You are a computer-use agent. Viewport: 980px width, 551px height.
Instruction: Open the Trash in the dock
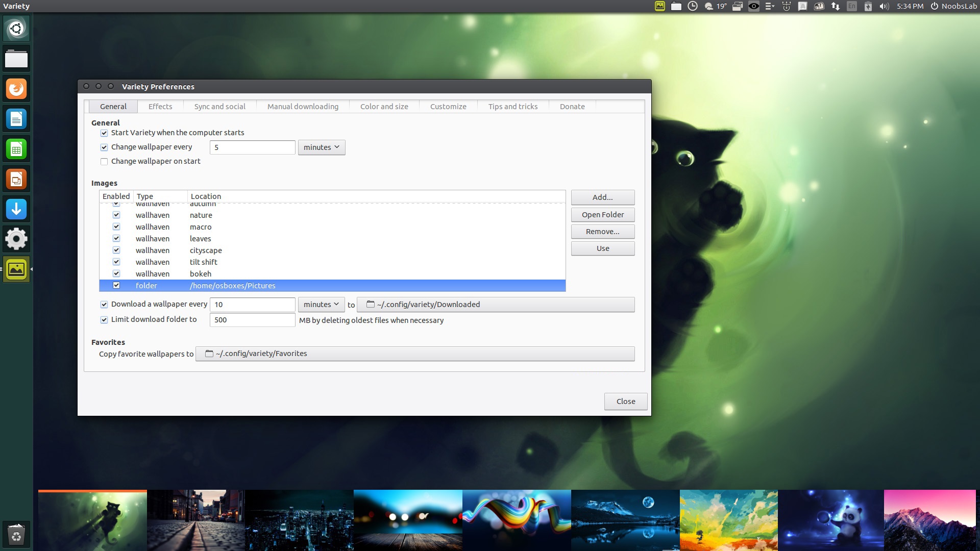click(x=16, y=535)
